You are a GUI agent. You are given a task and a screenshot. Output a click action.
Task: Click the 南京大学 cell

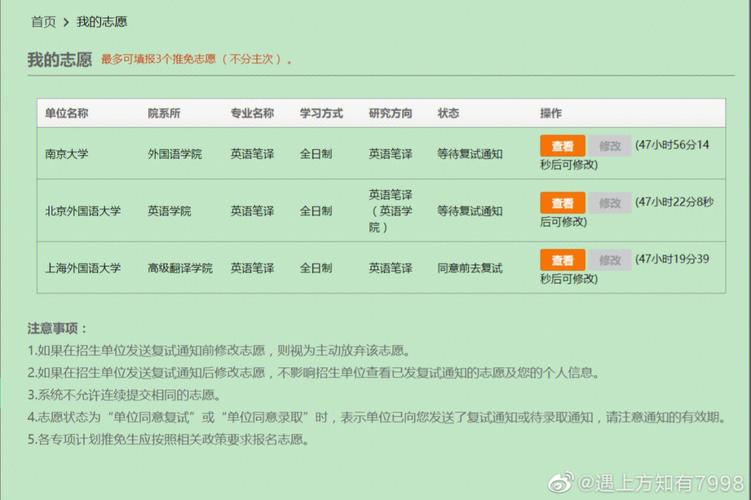point(67,154)
